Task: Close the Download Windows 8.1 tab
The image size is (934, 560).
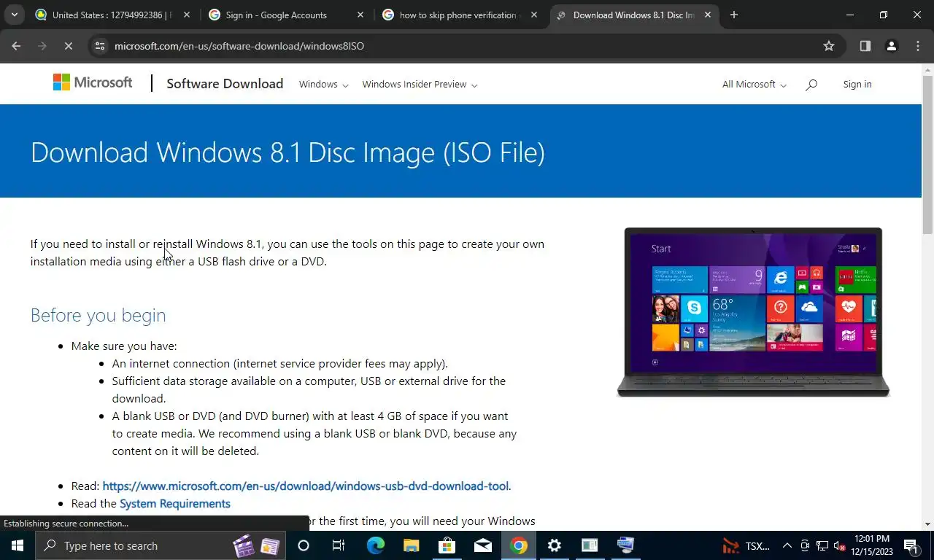Action: click(x=707, y=15)
